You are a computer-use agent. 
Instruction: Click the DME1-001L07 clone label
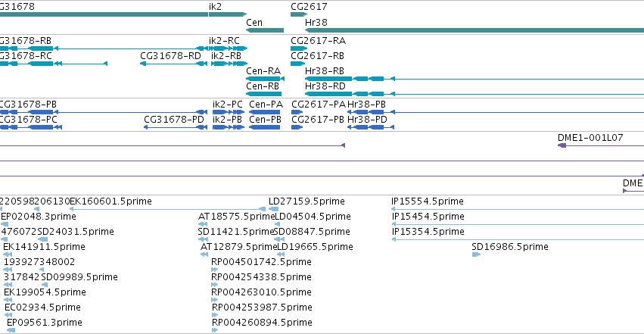point(590,138)
